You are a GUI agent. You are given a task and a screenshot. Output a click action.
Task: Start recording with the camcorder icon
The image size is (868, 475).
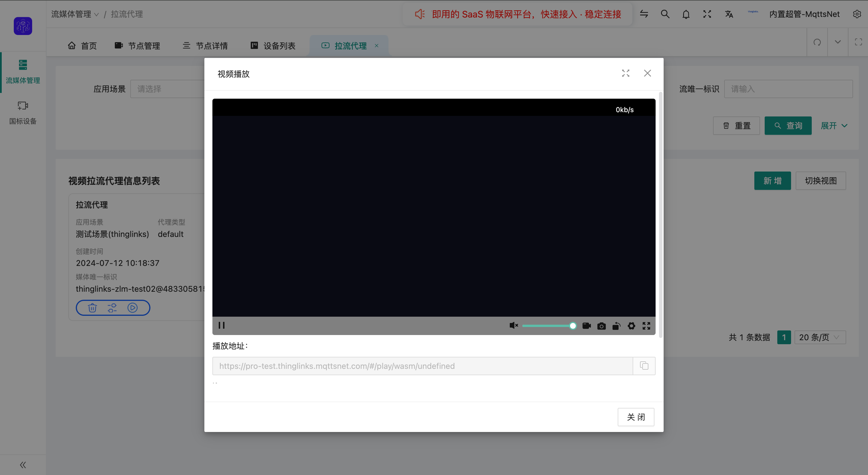pyautogui.click(x=587, y=326)
